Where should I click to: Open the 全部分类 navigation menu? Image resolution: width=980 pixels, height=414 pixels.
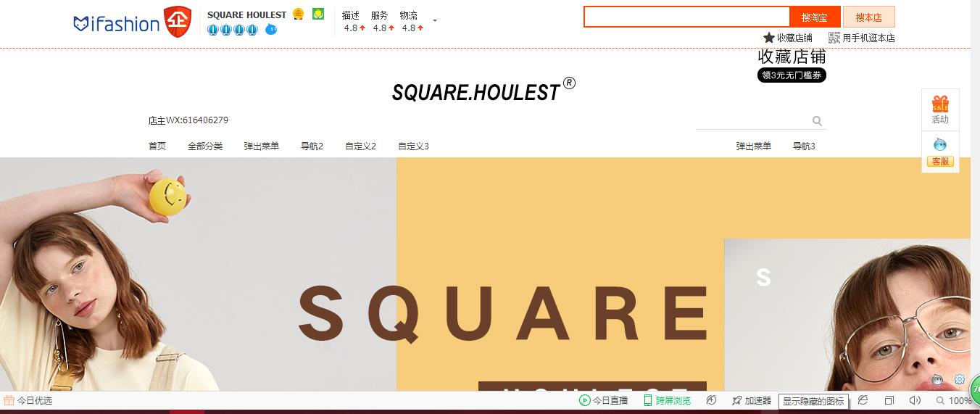click(x=205, y=146)
